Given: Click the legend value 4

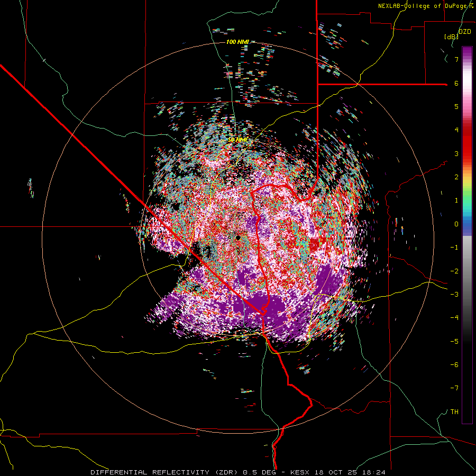Looking at the screenshot, I should click(456, 130).
